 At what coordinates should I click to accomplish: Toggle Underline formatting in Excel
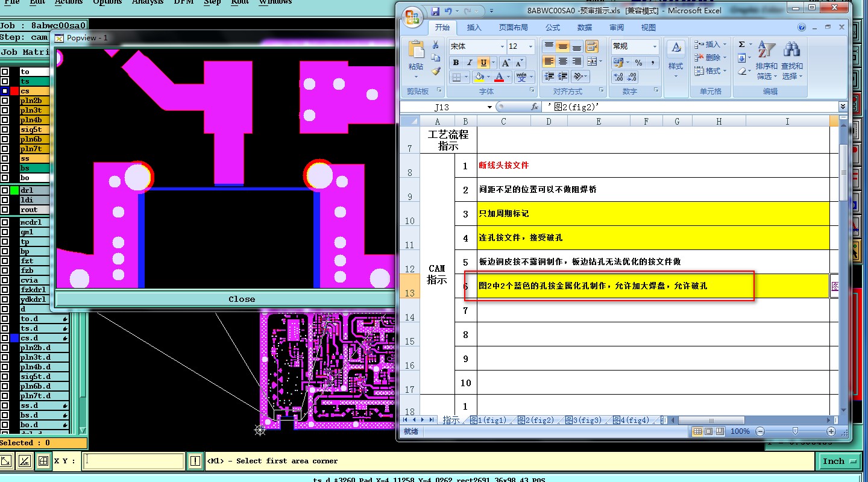pos(483,63)
